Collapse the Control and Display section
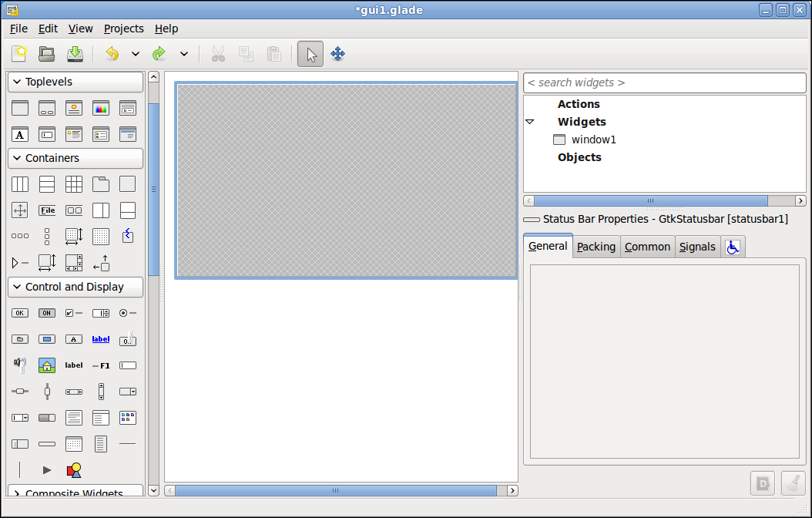Screen dimensions: 812x518 click(x=75, y=287)
